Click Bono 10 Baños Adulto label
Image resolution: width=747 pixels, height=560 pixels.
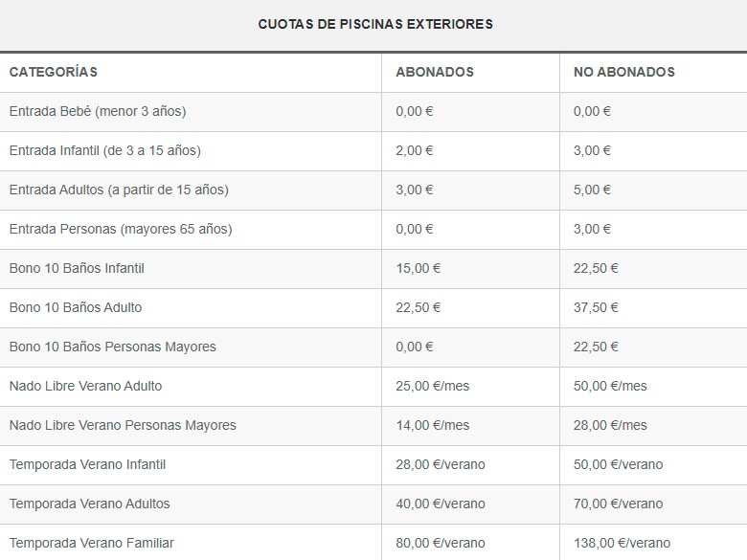click(x=76, y=307)
